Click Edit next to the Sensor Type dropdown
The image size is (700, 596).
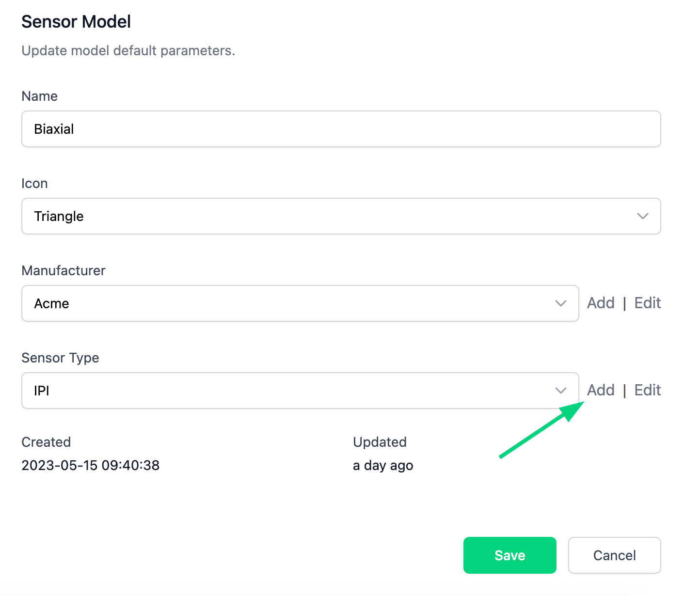click(648, 390)
